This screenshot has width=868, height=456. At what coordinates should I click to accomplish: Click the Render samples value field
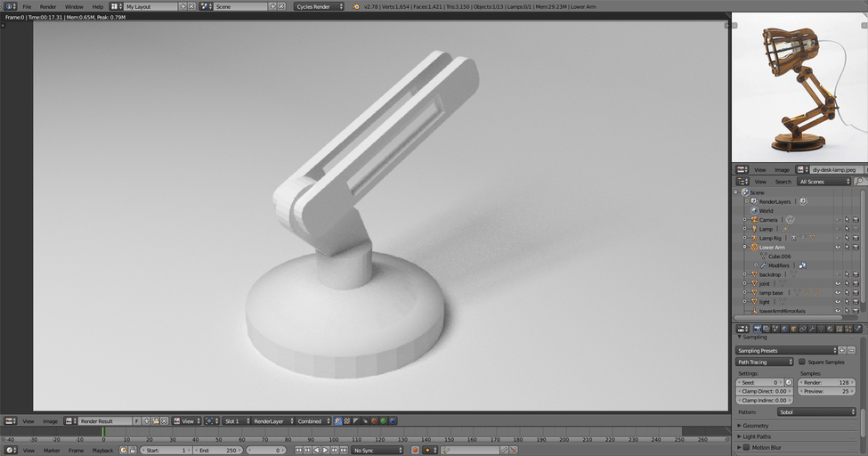pos(827,382)
